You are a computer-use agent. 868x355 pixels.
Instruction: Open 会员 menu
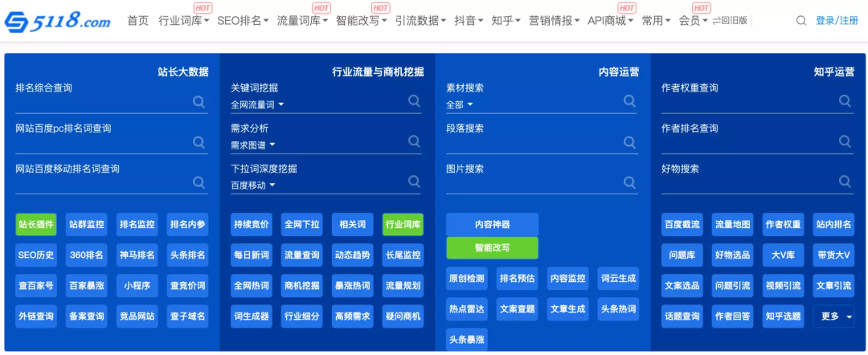click(694, 21)
